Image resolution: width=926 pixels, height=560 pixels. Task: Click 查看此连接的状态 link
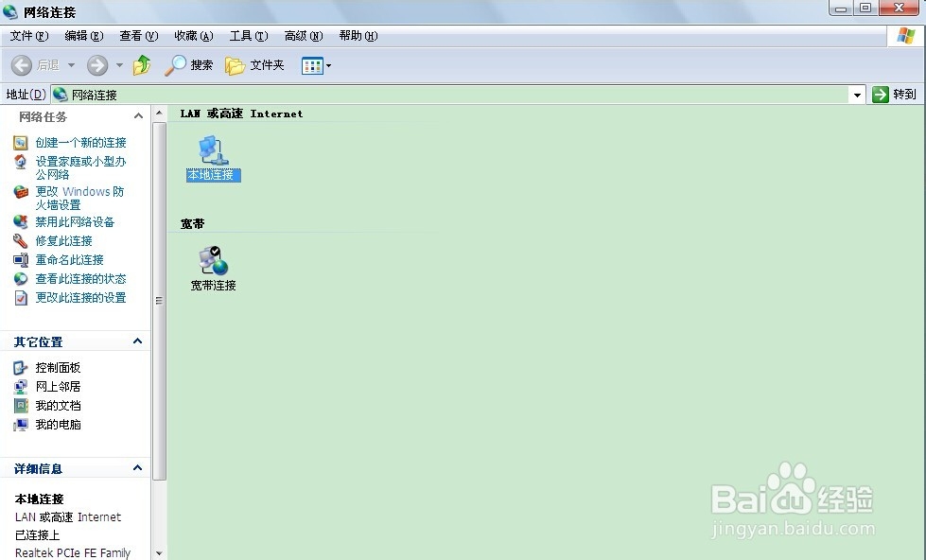coord(81,279)
